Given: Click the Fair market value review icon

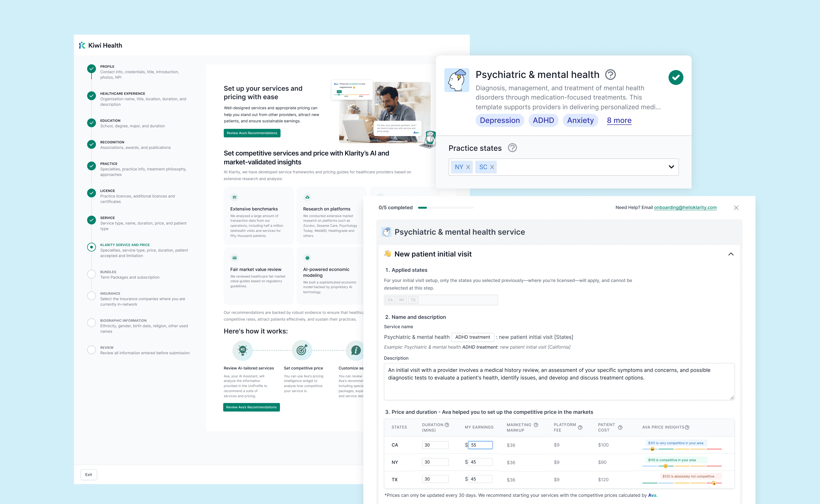Looking at the screenshot, I should tap(234, 258).
